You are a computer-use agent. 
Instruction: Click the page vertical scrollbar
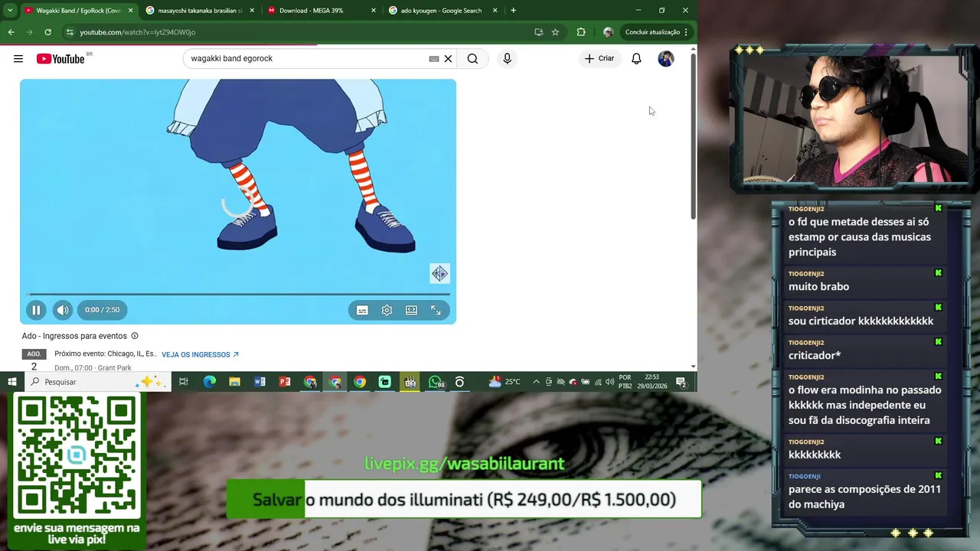[693, 136]
